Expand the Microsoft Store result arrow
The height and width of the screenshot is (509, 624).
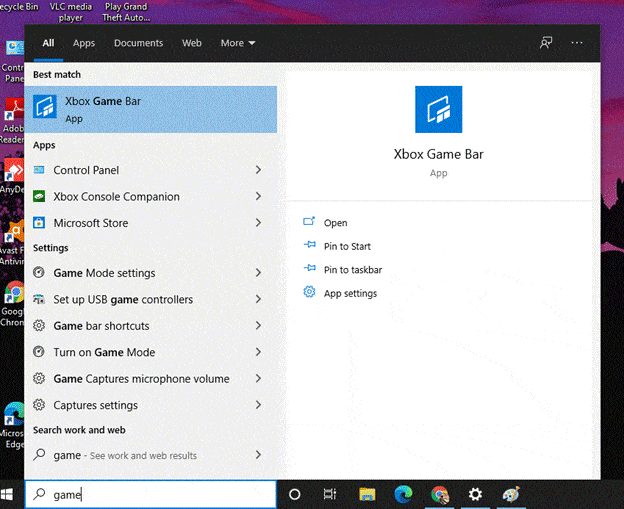tap(258, 222)
